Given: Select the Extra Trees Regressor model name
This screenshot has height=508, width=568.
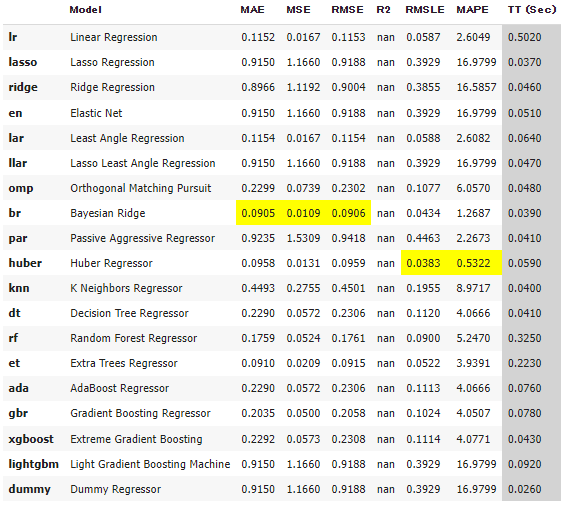Looking at the screenshot, I should pos(124,363).
